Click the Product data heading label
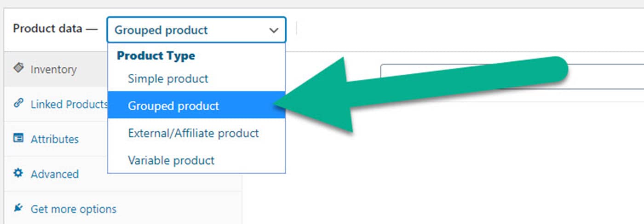Viewport: 644px width, 224px height. [48, 29]
